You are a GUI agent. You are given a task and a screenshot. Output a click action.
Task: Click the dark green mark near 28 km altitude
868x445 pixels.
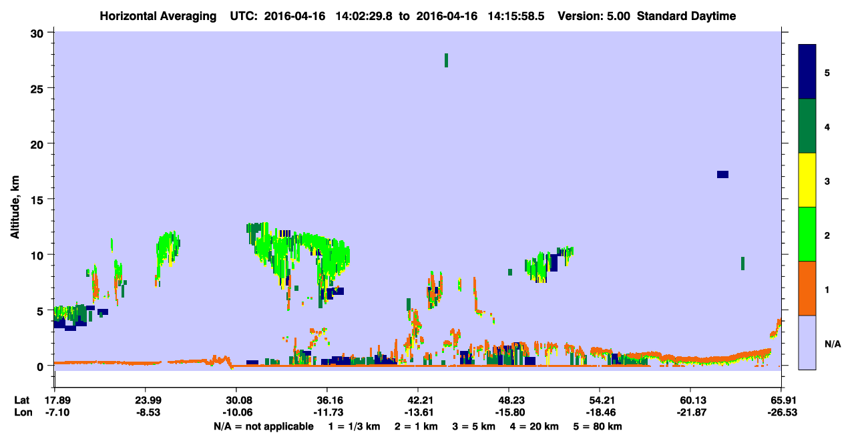click(x=446, y=60)
